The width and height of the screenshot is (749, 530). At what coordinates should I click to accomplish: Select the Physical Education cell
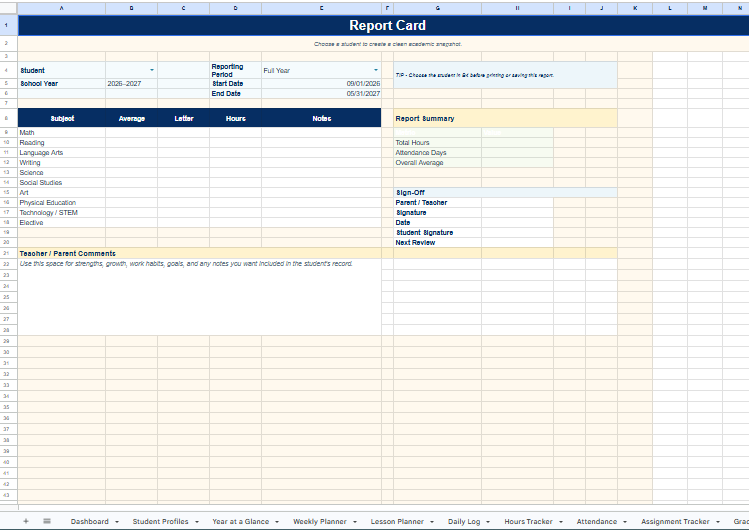pyautogui.click(x=62, y=202)
